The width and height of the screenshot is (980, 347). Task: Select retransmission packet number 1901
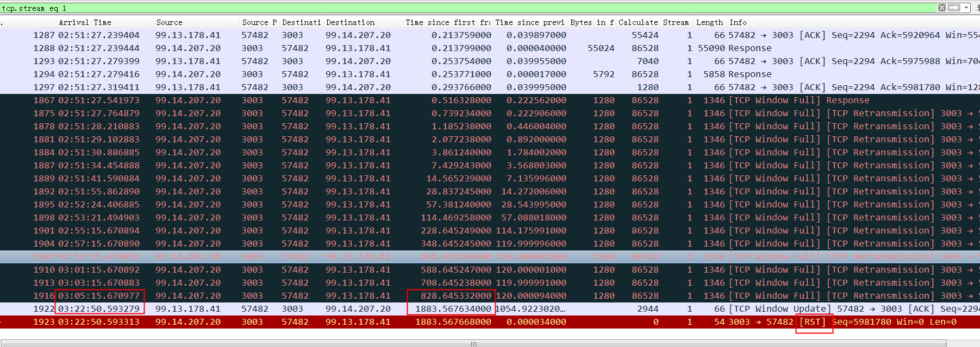[490, 231]
